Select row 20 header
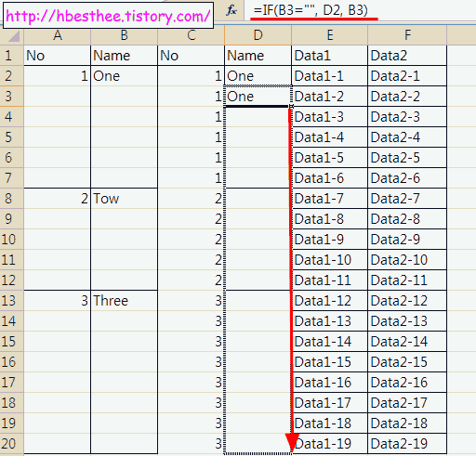Image resolution: width=476 pixels, height=456 pixels. click(12, 444)
